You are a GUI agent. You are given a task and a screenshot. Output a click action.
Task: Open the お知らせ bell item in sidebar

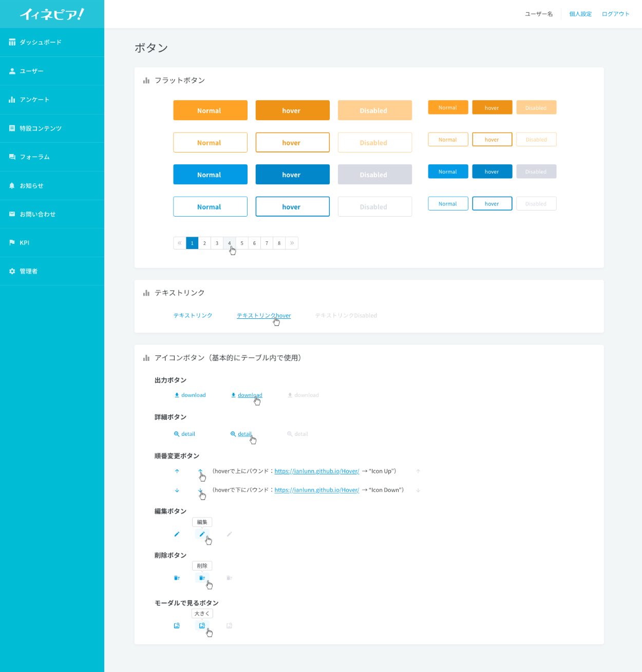[x=31, y=186]
